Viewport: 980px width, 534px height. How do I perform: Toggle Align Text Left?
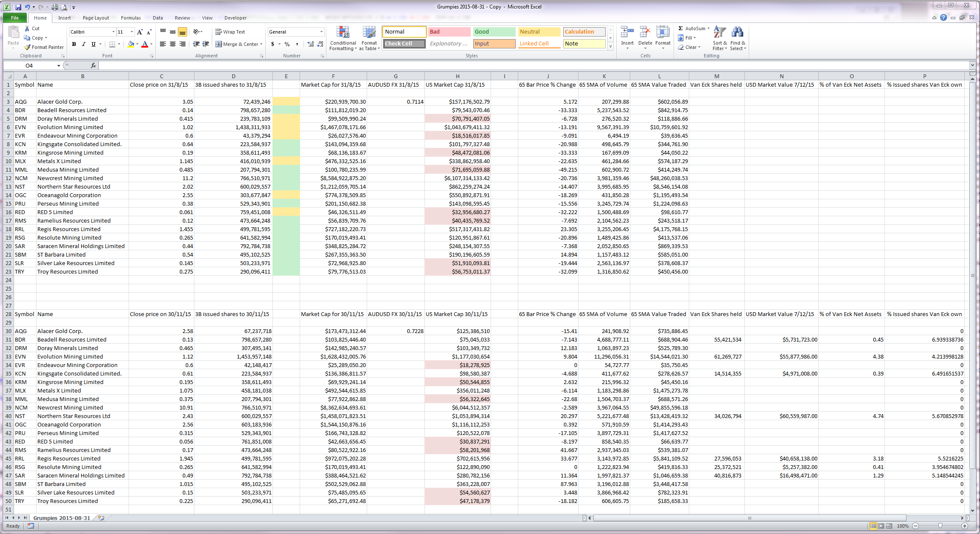click(x=163, y=44)
